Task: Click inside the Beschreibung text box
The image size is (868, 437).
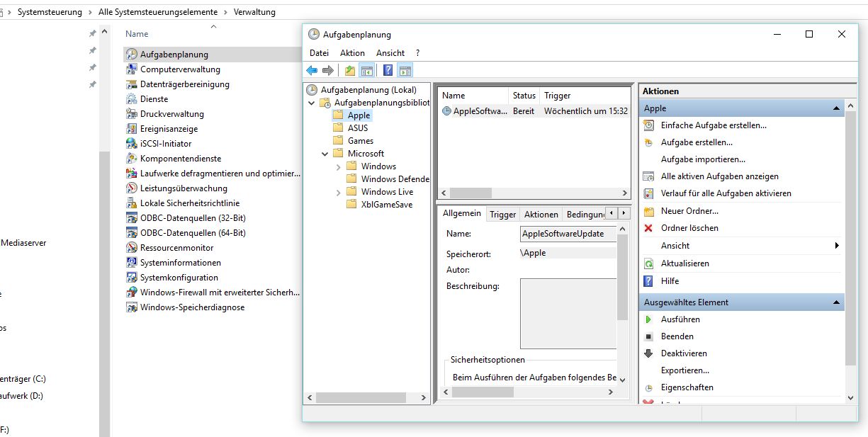Action: [x=569, y=313]
